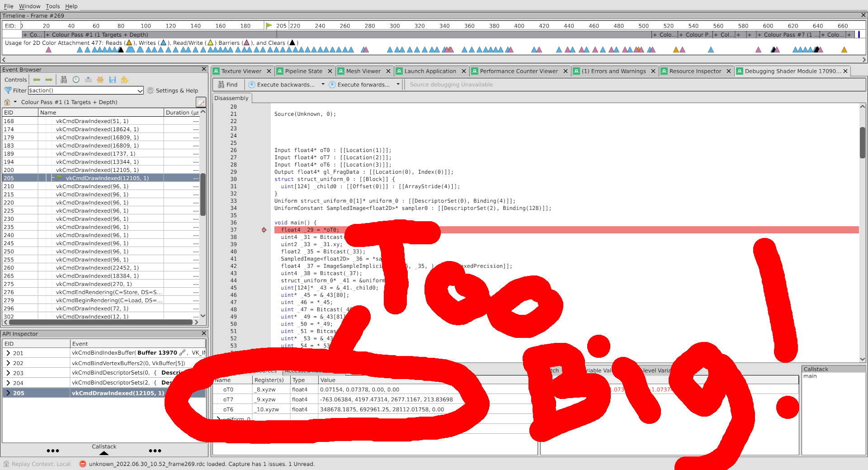
Task: Expand API Inspector event 203
Action: click(8, 373)
